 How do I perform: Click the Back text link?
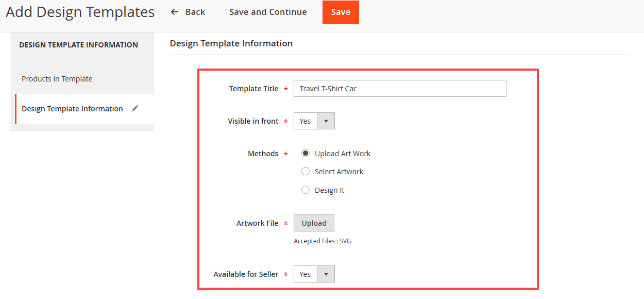coord(195,12)
